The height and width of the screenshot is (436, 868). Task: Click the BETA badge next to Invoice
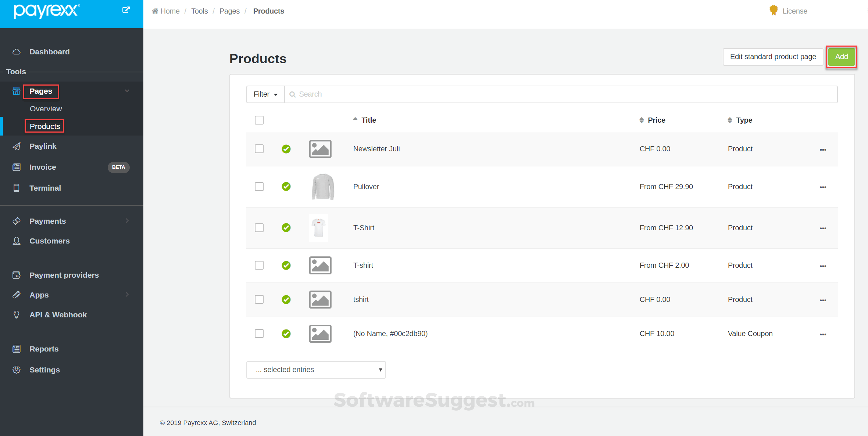118,167
